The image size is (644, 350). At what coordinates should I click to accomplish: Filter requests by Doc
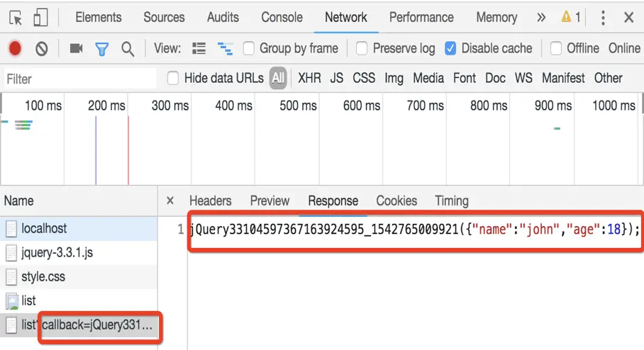(x=495, y=78)
